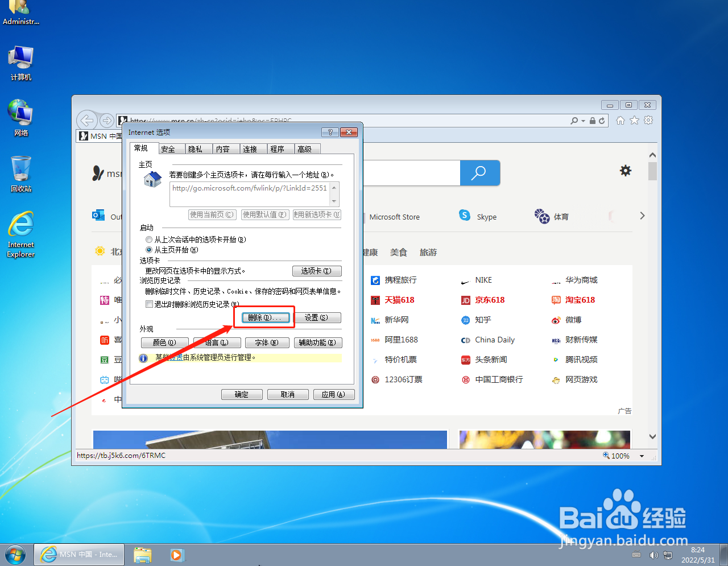
Task: Open the zoom level dropdown arrow
Action: [642, 456]
